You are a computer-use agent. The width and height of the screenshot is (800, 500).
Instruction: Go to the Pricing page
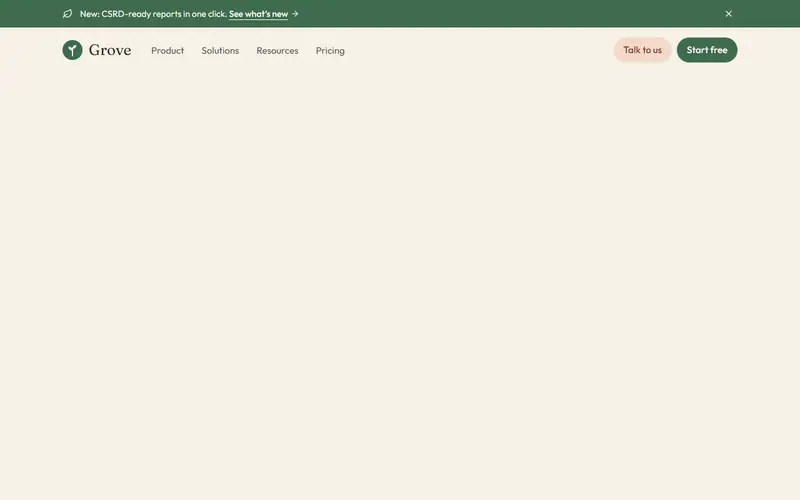click(330, 51)
